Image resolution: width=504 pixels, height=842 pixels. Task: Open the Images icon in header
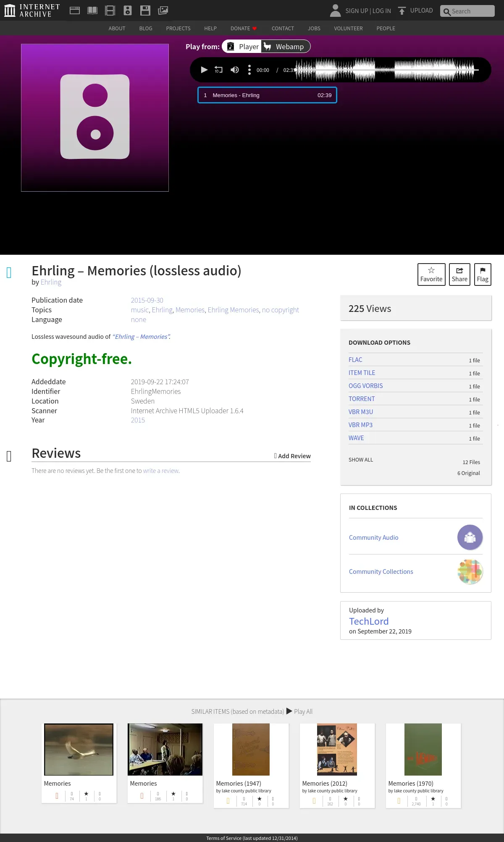coord(163,11)
